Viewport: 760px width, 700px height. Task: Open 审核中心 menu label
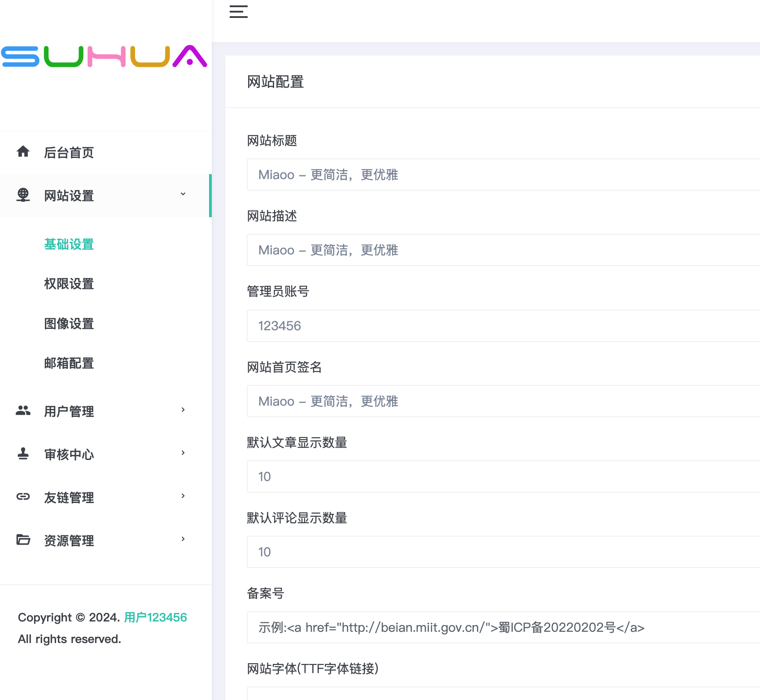[x=69, y=455]
